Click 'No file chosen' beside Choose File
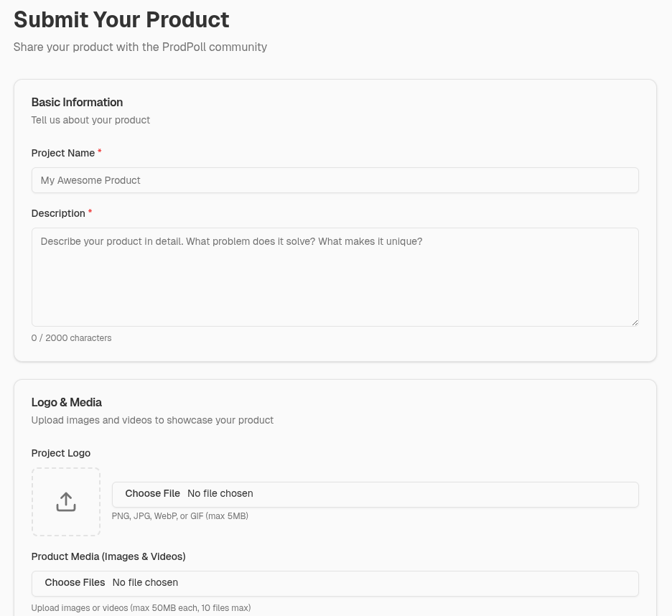This screenshot has width=672, height=616. click(x=220, y=493)
